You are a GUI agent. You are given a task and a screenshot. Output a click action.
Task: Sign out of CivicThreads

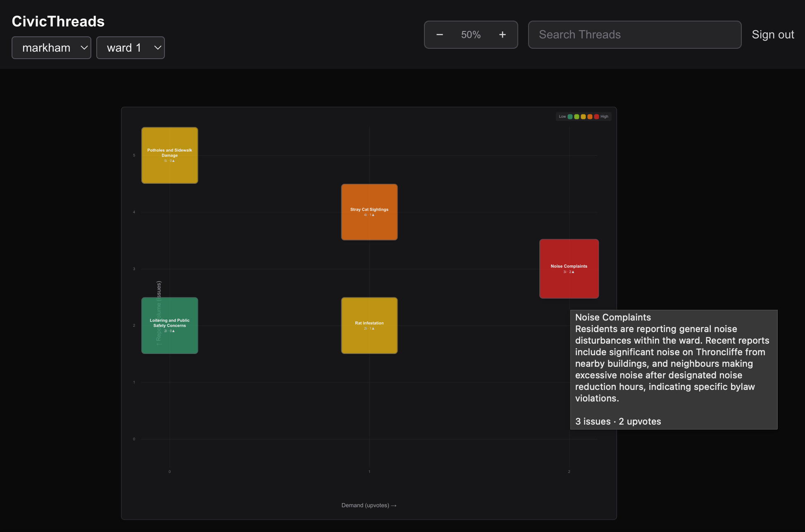coord(772,35)
